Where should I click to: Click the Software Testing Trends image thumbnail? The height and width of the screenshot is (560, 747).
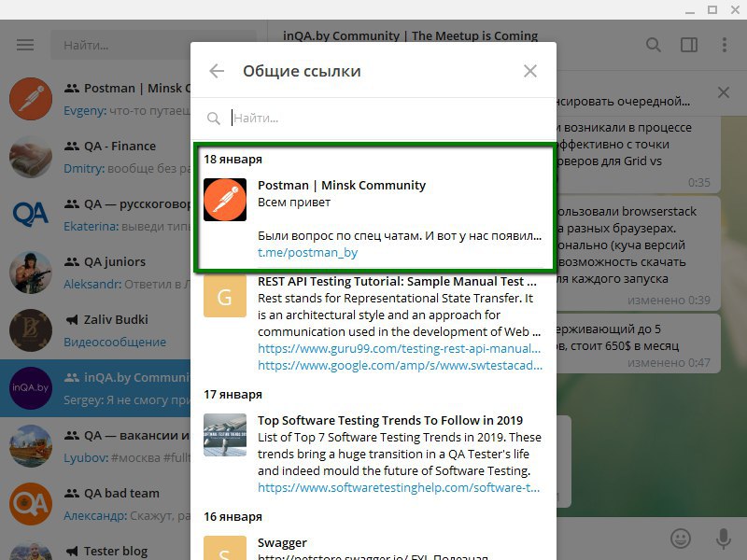tap(225, 435)
